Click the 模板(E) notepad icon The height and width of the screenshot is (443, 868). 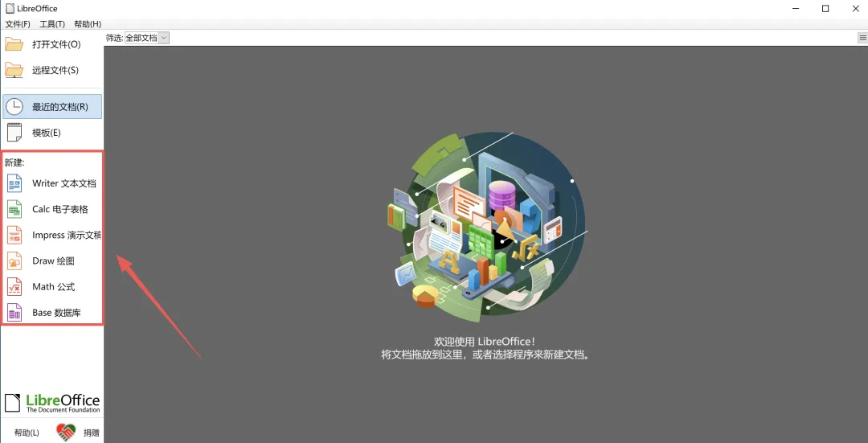(14, 133)
